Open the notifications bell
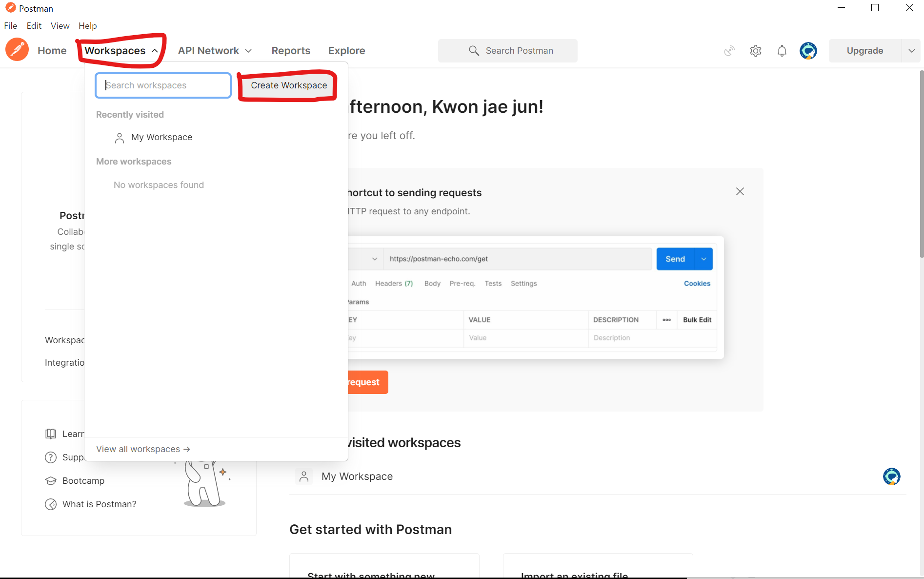 782,51
